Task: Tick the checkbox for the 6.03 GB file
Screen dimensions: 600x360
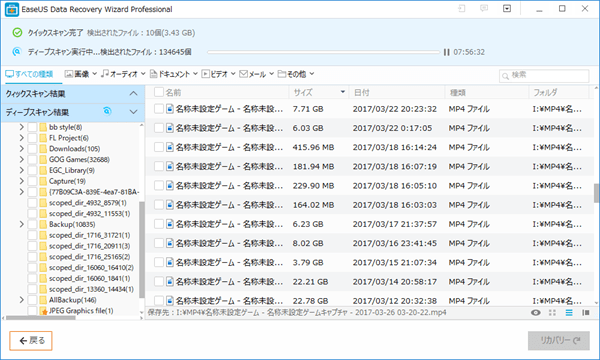Action: tap(159, 128)
